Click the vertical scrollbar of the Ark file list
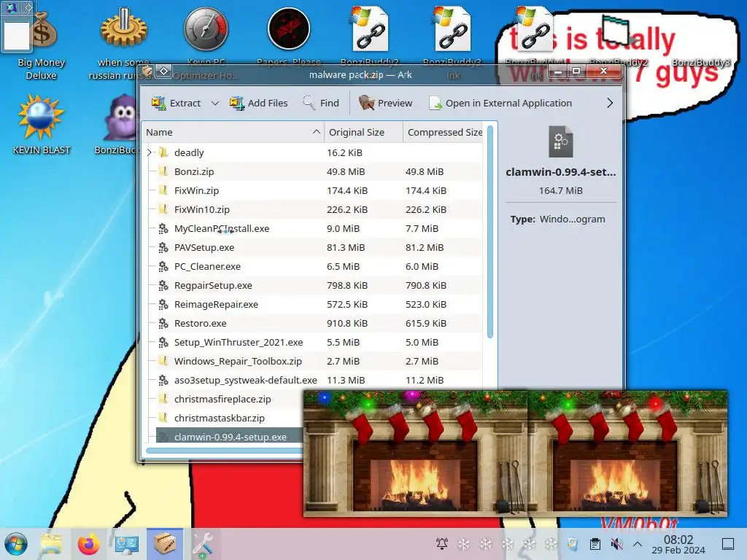 pos(489,233)
